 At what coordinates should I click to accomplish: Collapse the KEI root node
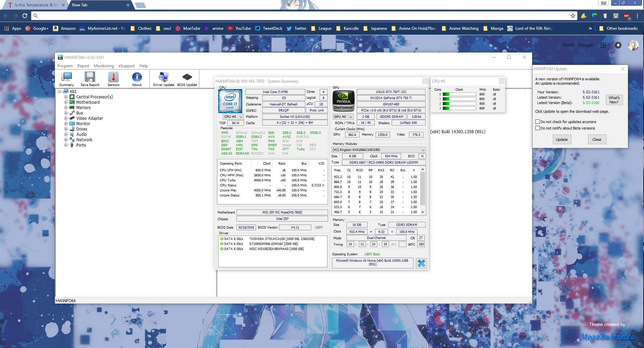(x=60, y=91)
